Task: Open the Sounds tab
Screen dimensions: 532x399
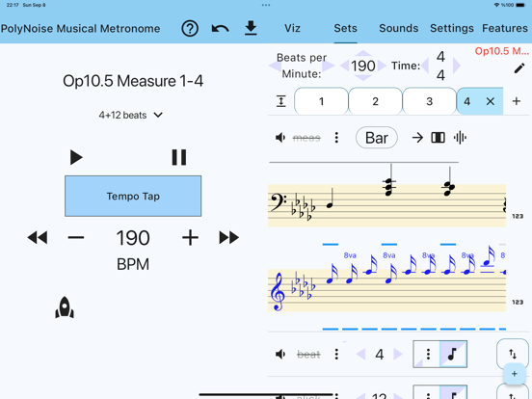Action: (399, 28)
